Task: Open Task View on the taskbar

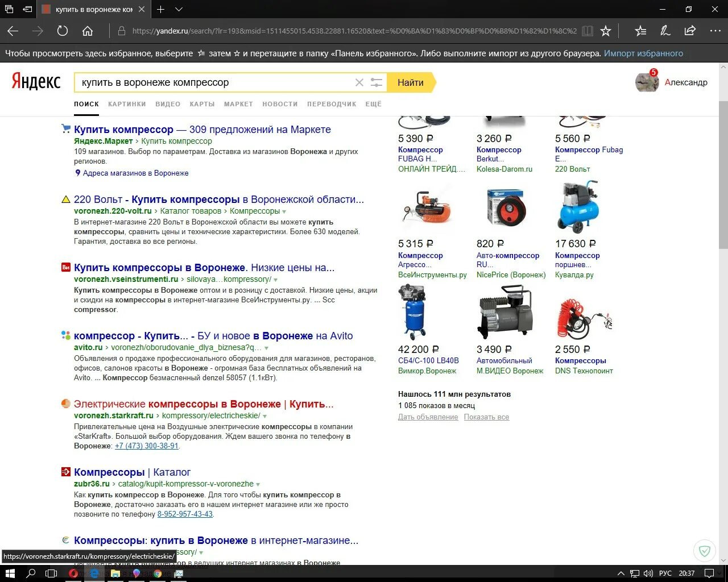Action: 51,573
